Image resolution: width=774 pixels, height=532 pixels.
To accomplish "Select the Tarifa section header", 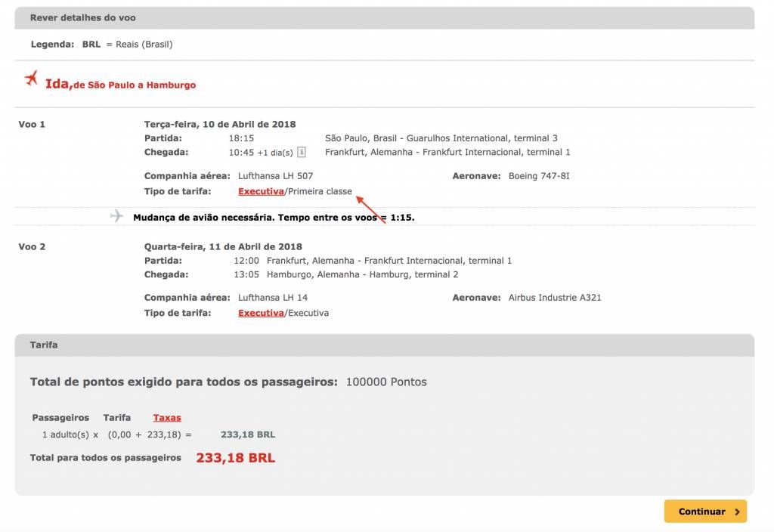I will click(385, 345).
